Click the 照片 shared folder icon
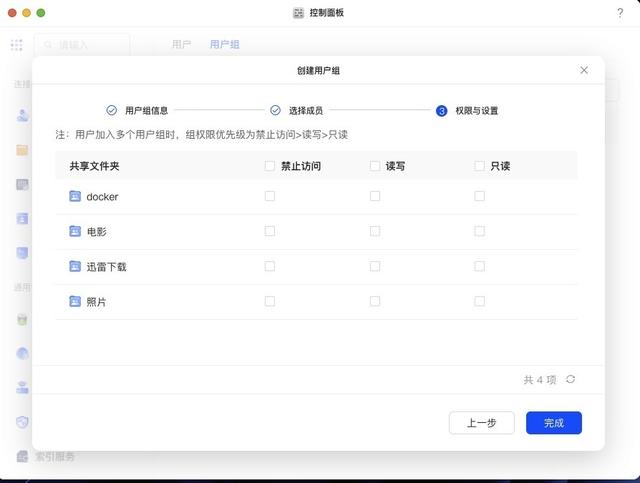640x483 pixels. [75, 301]
